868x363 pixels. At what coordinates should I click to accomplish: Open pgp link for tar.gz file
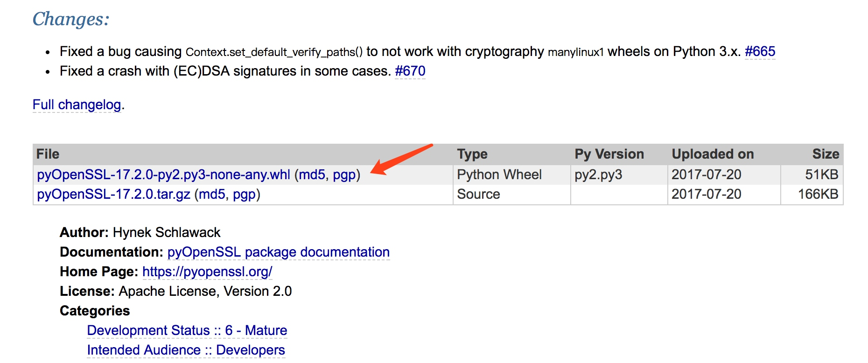click(x=245, y=195)
